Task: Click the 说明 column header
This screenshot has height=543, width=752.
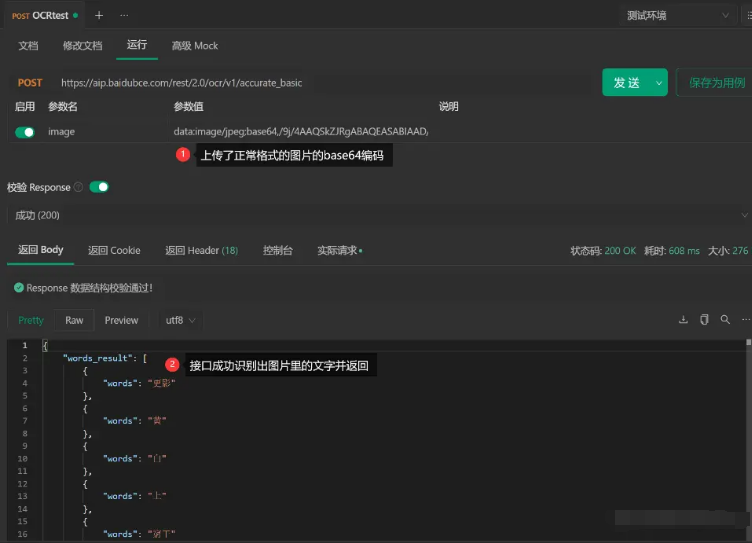Action: tap(448, 106)
